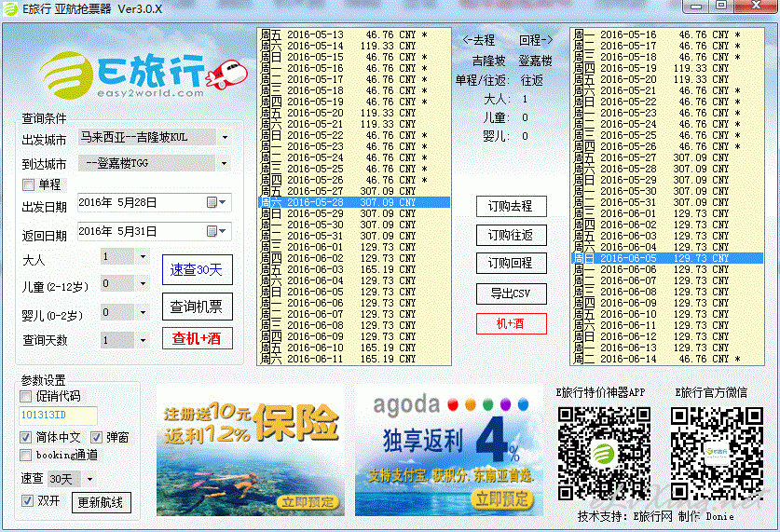Open the 大人 count dropdown
Image resolution: width=780 pixels, height=532 pixels.
(x=143, y=256)
